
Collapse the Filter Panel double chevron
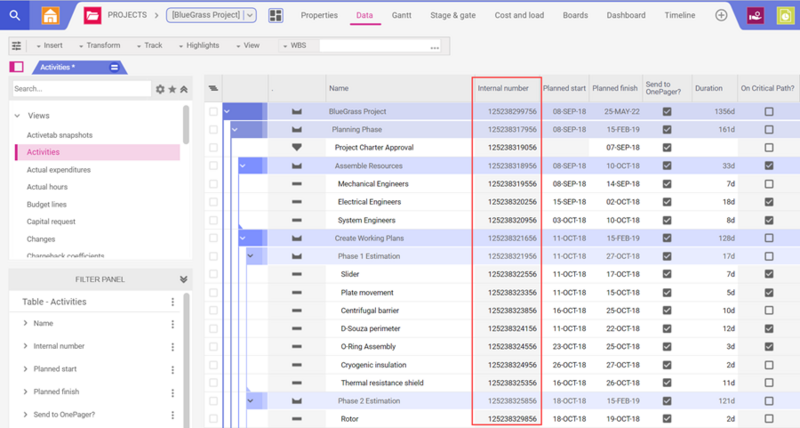[184, 280]
